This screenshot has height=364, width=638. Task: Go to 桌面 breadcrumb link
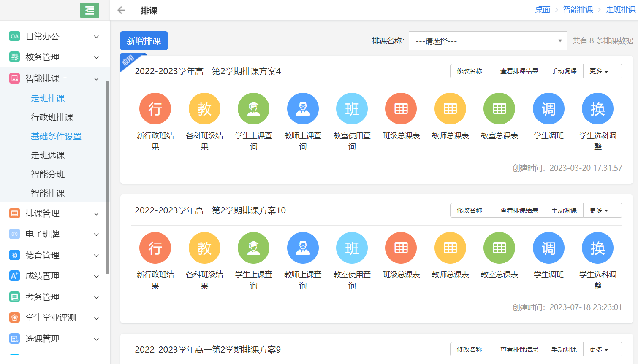click(543, 10)
